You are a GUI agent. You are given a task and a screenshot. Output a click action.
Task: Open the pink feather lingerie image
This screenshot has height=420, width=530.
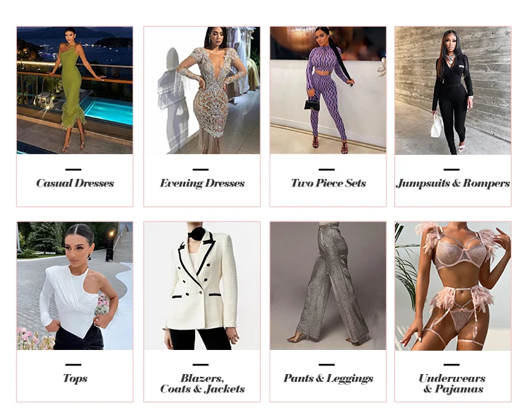pos(453,286)
